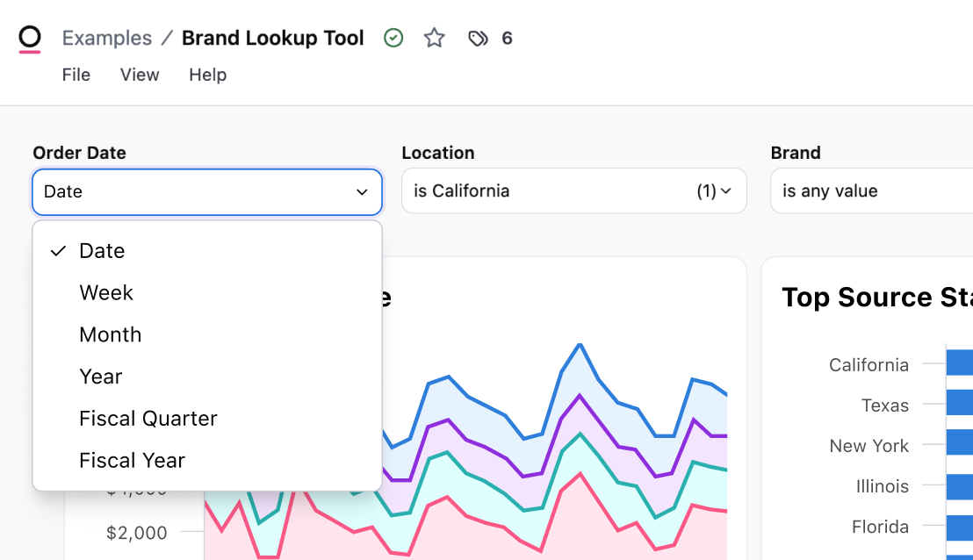The height and width of the screenshot is (560, 973).
Task: Open the Help menu
Action: [x=207, y=75]
